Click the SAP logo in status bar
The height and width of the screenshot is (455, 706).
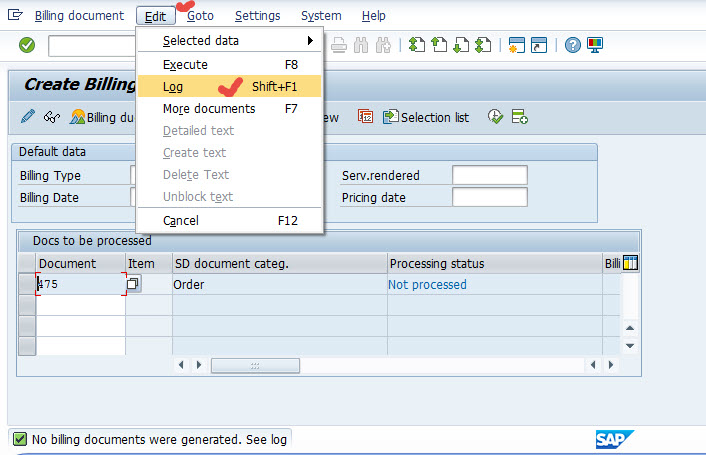tap(614, 439)
